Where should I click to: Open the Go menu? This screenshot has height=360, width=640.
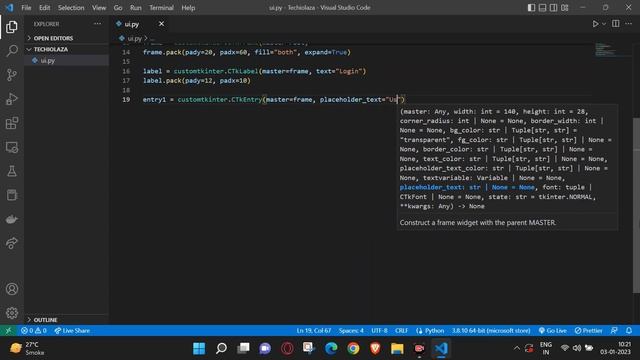click(x=118, y=8)
